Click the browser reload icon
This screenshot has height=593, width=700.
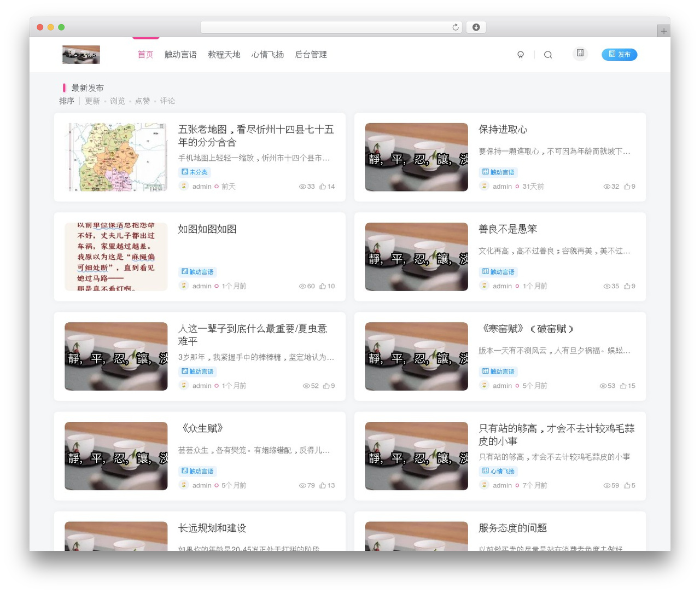pos(455,27)
